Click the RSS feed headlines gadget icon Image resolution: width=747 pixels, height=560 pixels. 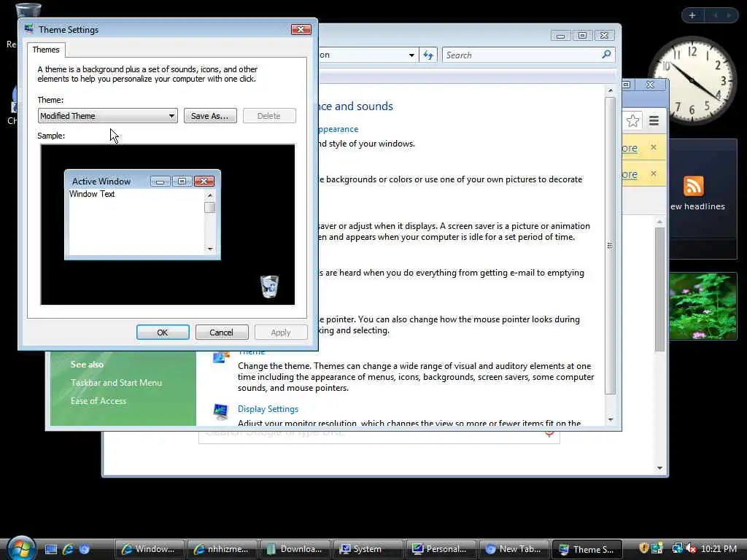coord(693,186)
